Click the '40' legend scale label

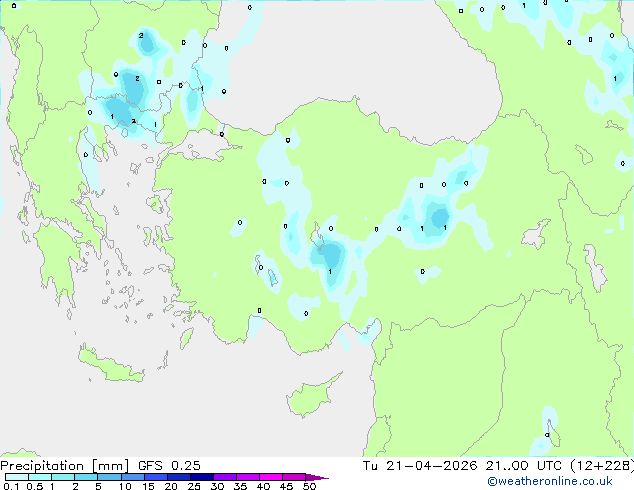click(263, 486)
